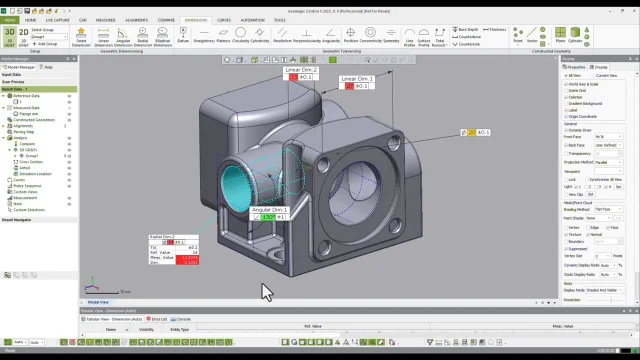
Task: Choose the Cylindricity tolerance tool
Action: 260,35
